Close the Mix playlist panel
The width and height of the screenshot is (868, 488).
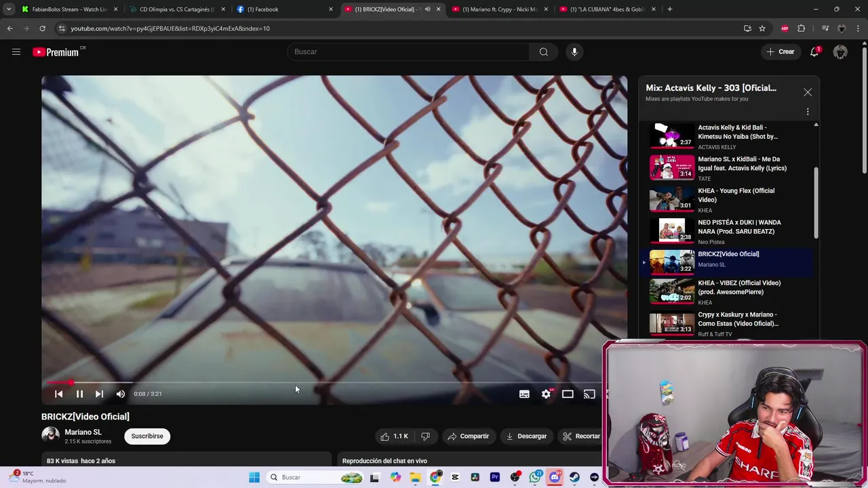(808, 92)
